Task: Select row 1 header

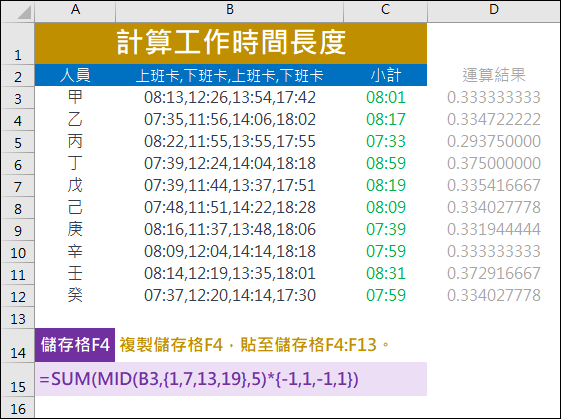Action: coord(18,43)
